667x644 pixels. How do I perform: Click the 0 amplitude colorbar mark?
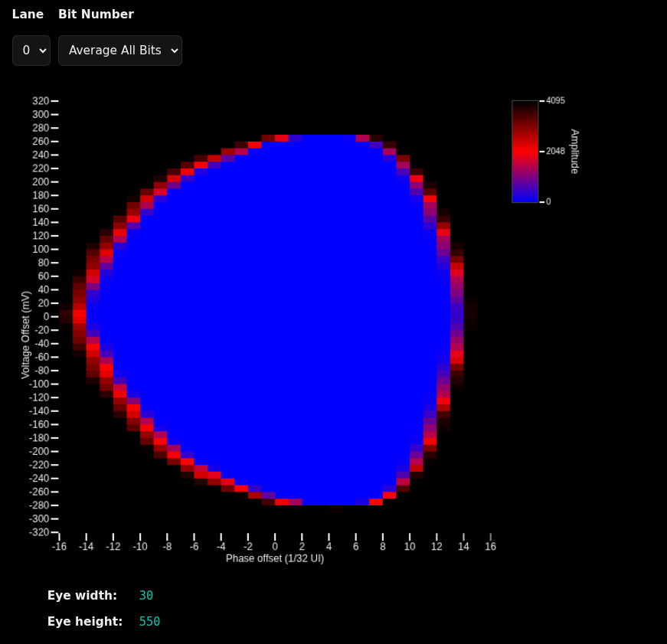click(x=541, y=201)
